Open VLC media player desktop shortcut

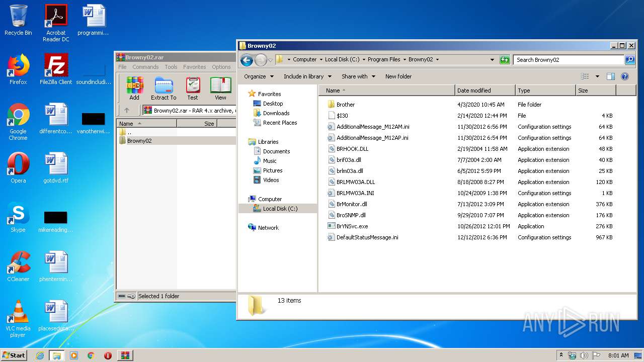(18, 319)
